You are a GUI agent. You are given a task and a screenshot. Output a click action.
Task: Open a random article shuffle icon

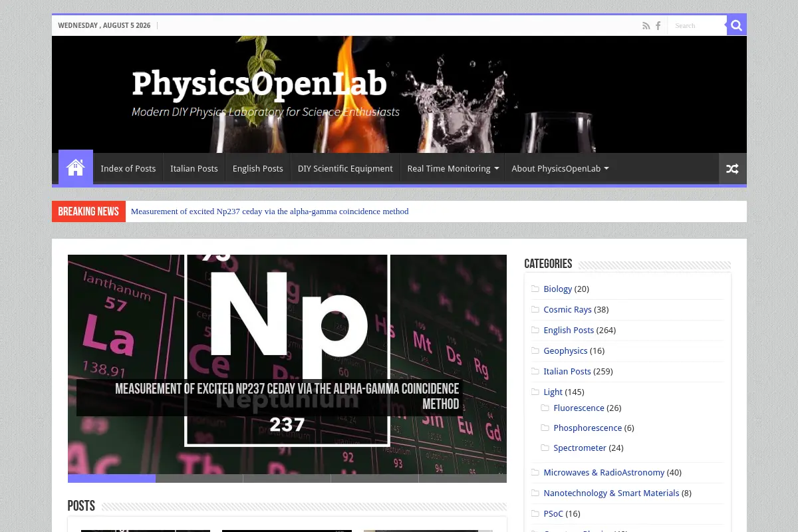point(732,169)
